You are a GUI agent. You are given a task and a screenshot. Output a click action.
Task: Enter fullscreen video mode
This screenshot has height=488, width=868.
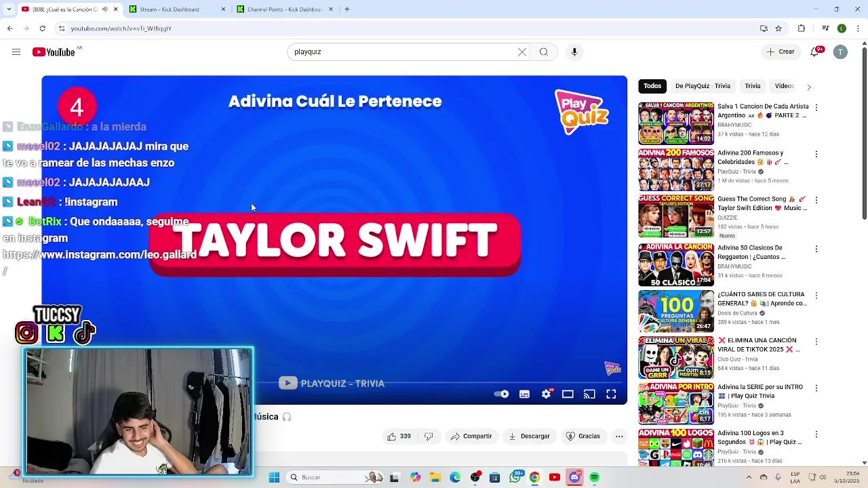tap(611, 394)
